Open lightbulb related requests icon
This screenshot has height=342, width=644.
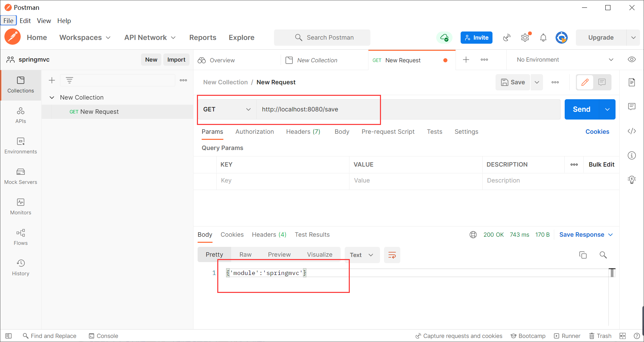coord(632,180)
